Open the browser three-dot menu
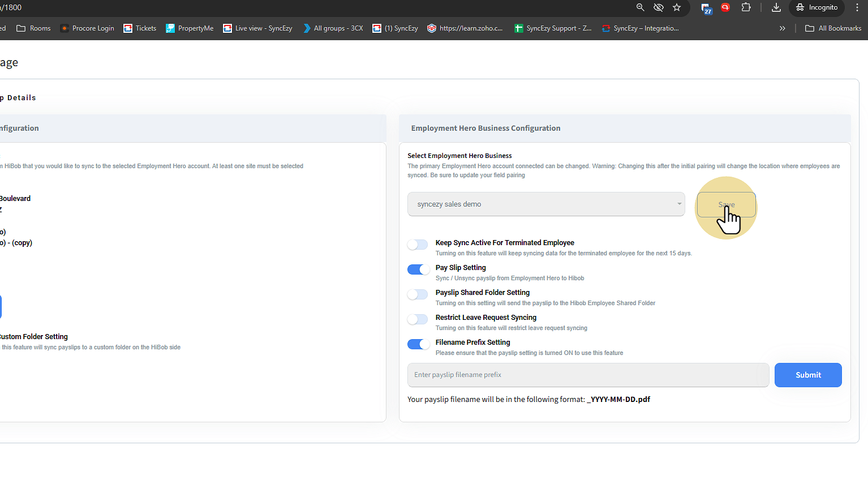 pos(858,7)
